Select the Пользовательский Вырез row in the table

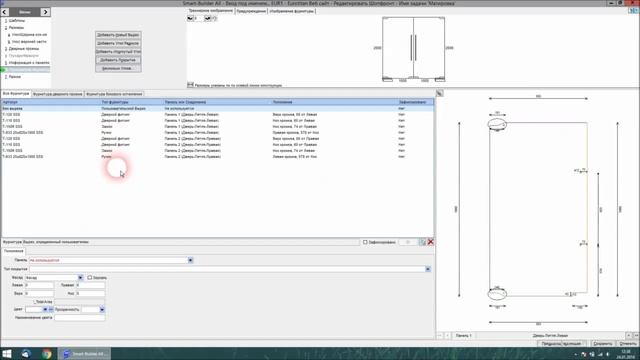tap(218, 109)
